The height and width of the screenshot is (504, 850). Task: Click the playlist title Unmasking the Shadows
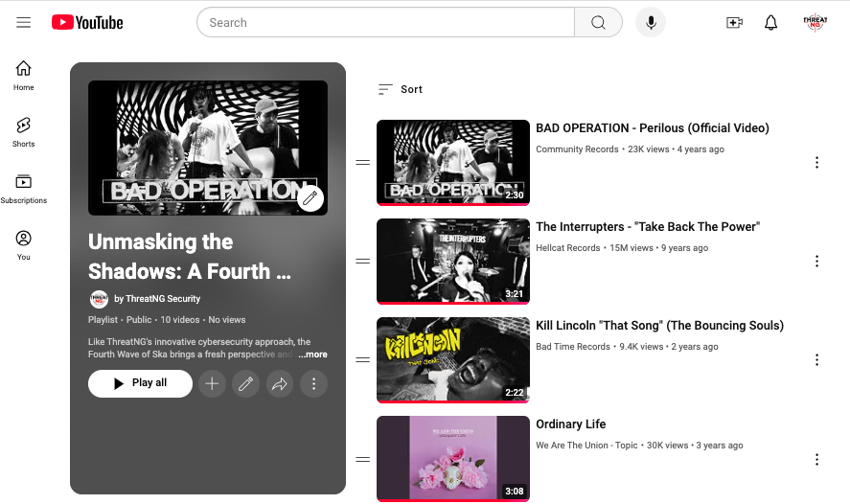tap(190, 257)
